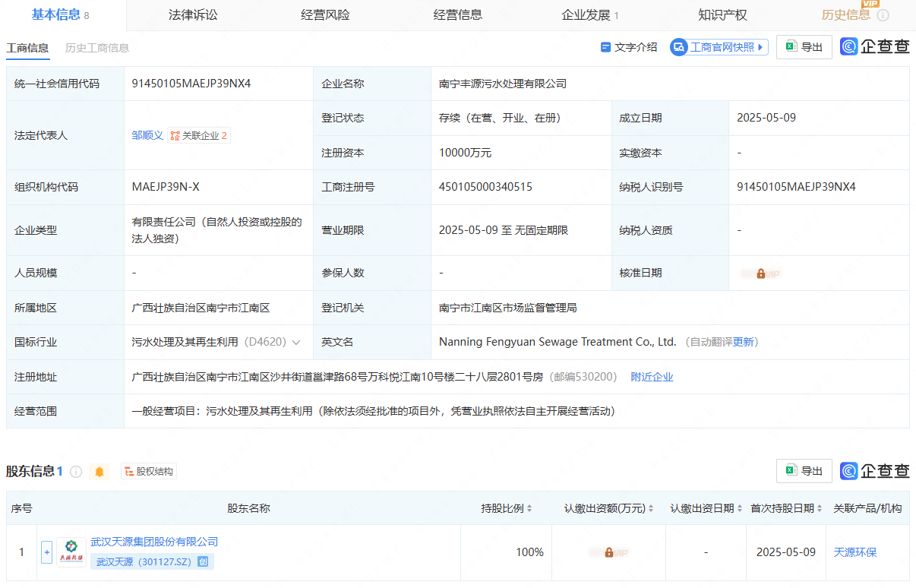Click the 100% shareholding value
Image resolution: width=916 pixels, height=588 pixels.
[x=529, y=552]
